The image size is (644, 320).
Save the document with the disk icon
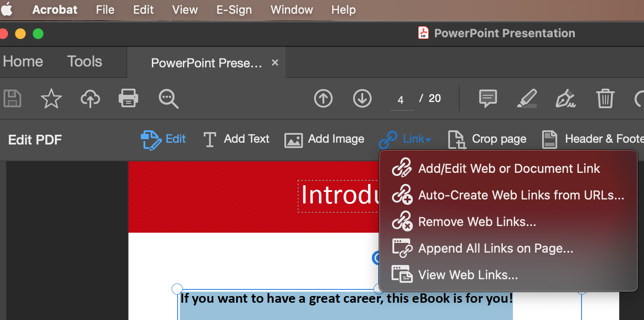[12, 98]
